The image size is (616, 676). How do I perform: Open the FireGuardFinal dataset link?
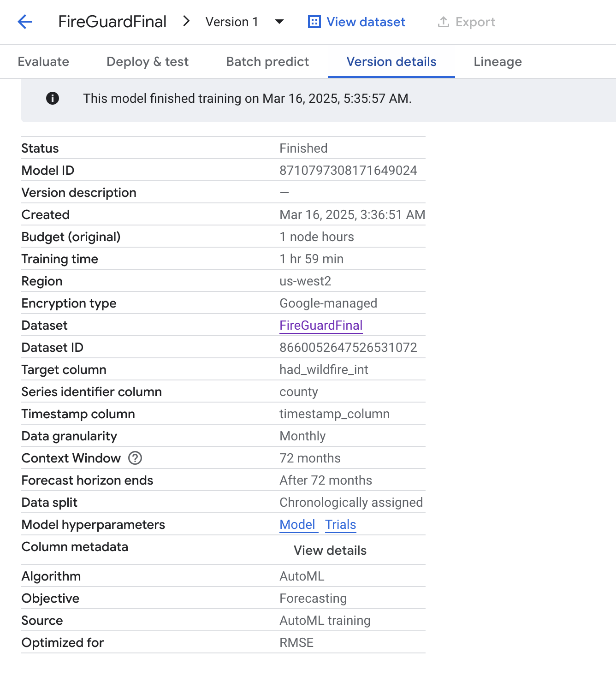(x=321, y=326)
